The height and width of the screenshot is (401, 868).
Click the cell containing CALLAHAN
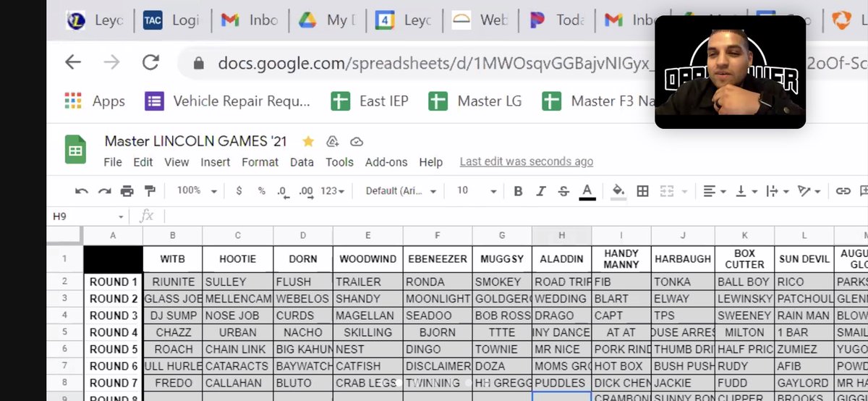click(238, 382)
